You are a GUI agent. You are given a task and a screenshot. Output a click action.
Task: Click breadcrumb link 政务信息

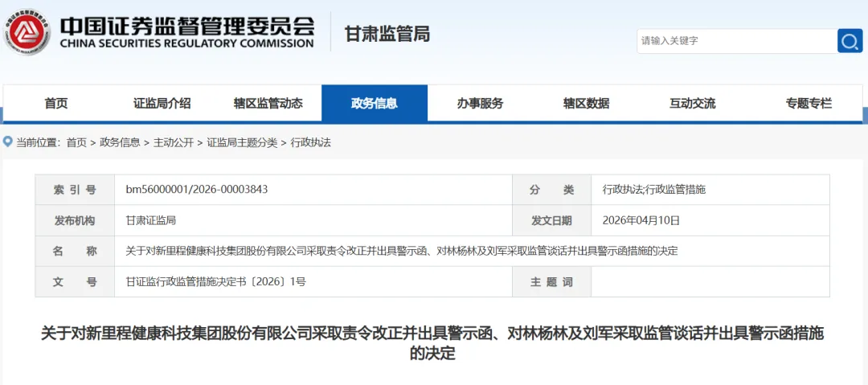[120, 142]
